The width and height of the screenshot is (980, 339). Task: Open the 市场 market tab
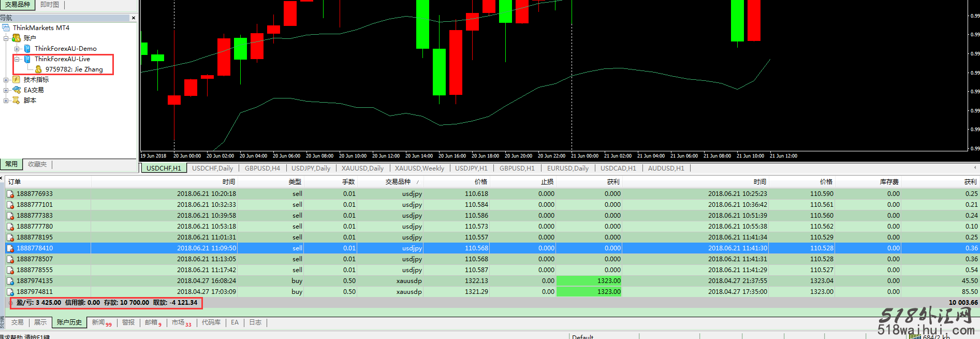(x=181, y=323)
